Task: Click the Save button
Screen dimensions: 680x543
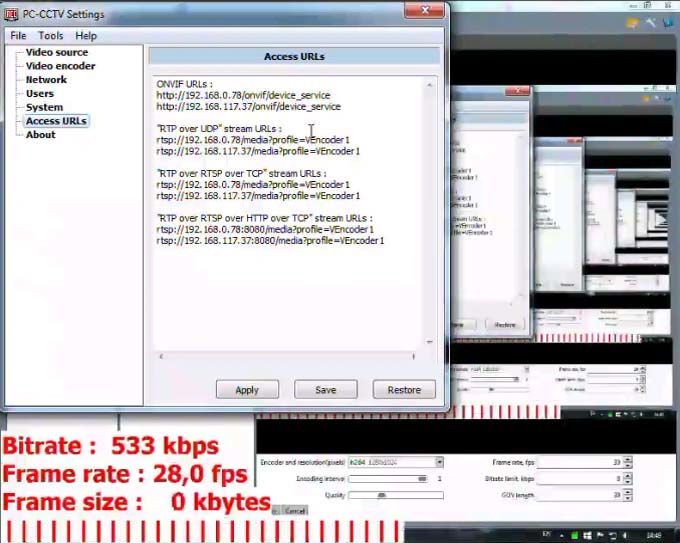Action: 326,389
